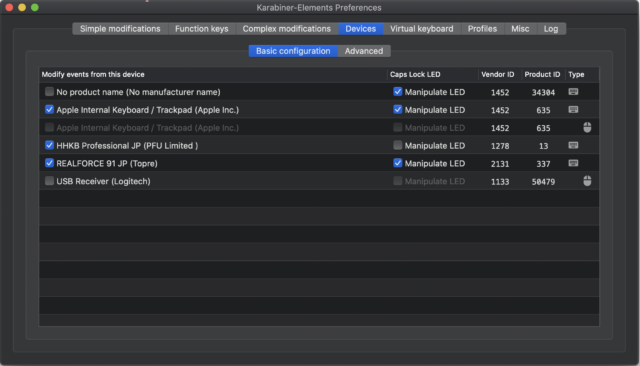The height and width of the screenshot is (366, 640).
Task: Toggle Manipulate LED for No product name
Action: (x=398, y=91)
